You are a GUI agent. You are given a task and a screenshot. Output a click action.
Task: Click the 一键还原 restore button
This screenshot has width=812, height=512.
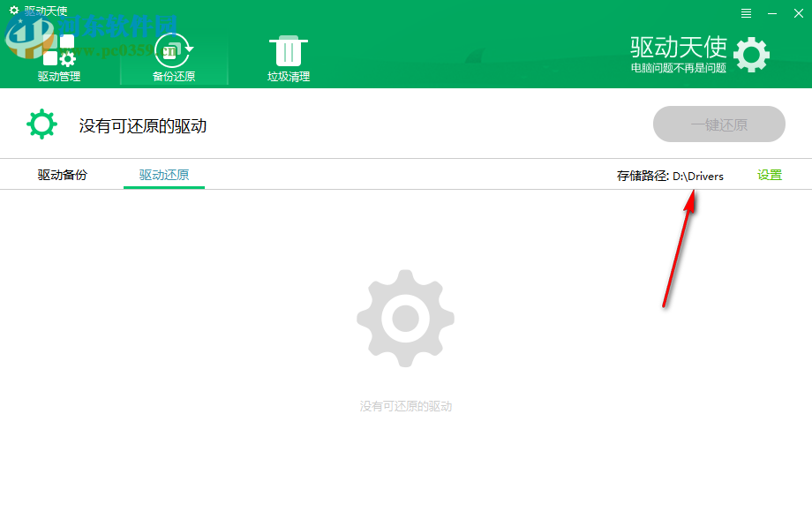tap(718, 124)
